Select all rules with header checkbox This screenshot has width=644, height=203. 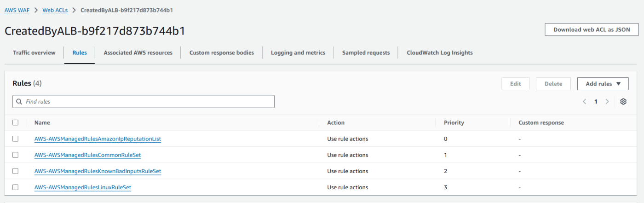(x=16, y=122)
